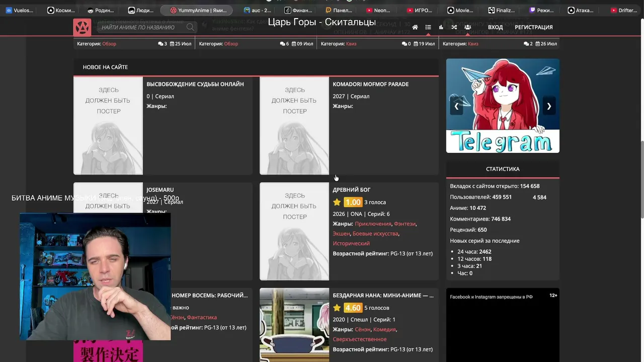
Task: Open KOMADORI MOFMOF PARADE title
Action: (371, 84)
